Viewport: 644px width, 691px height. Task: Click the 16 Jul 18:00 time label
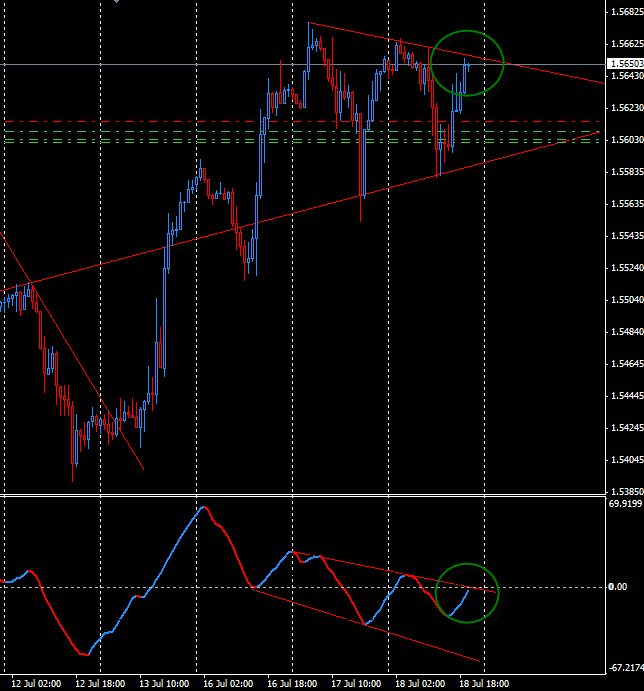[x=292, y=684]
